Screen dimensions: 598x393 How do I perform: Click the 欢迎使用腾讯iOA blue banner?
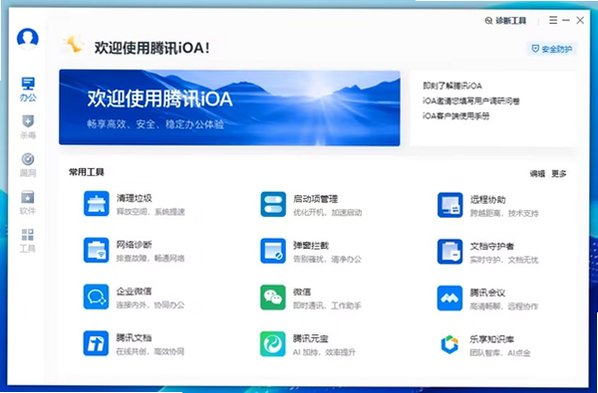click(230, 108)
